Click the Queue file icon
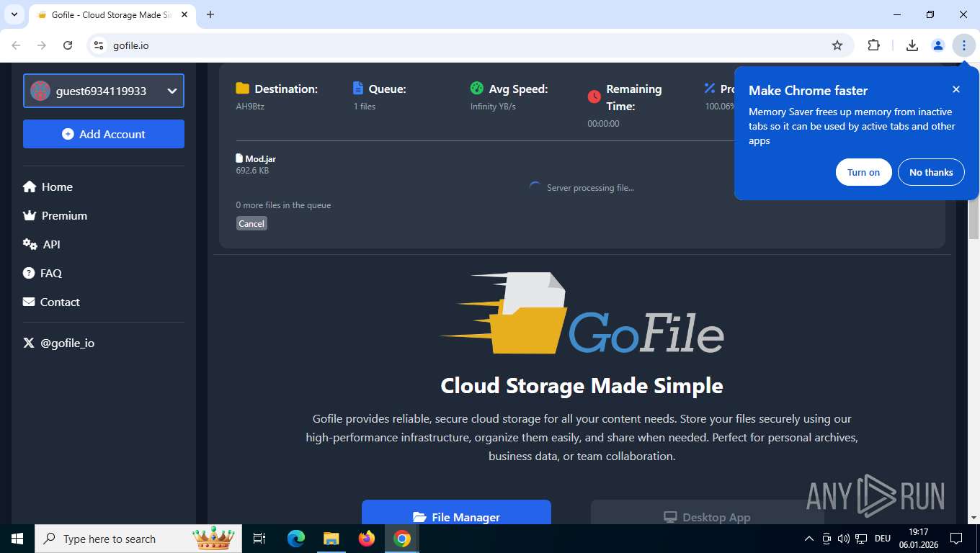Image resolution: width=980 pixels, height=553 pixels. 358,89
